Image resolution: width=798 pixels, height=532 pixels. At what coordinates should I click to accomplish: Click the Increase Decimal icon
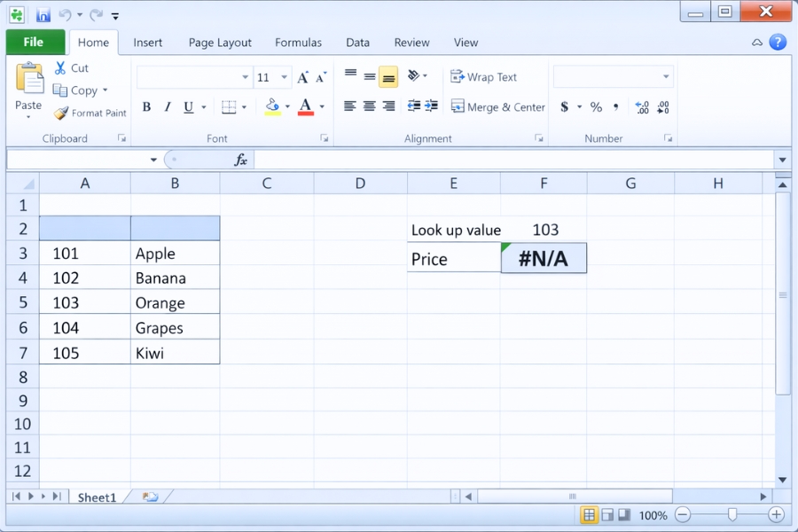(x=642, y=107)
